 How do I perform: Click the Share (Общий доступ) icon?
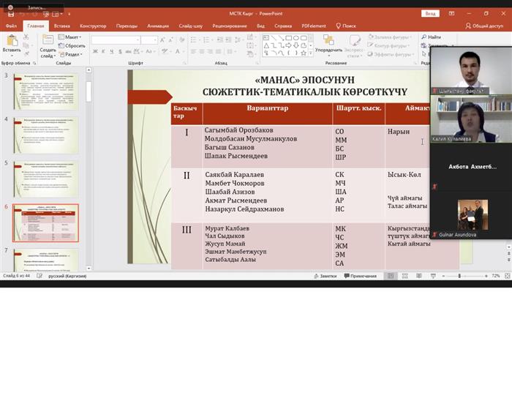487,26
